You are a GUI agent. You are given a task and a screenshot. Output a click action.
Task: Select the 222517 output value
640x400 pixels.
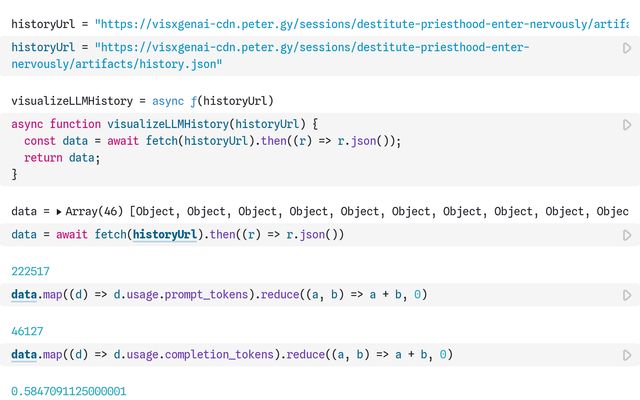pyautogui.click(x=30, y=271)
